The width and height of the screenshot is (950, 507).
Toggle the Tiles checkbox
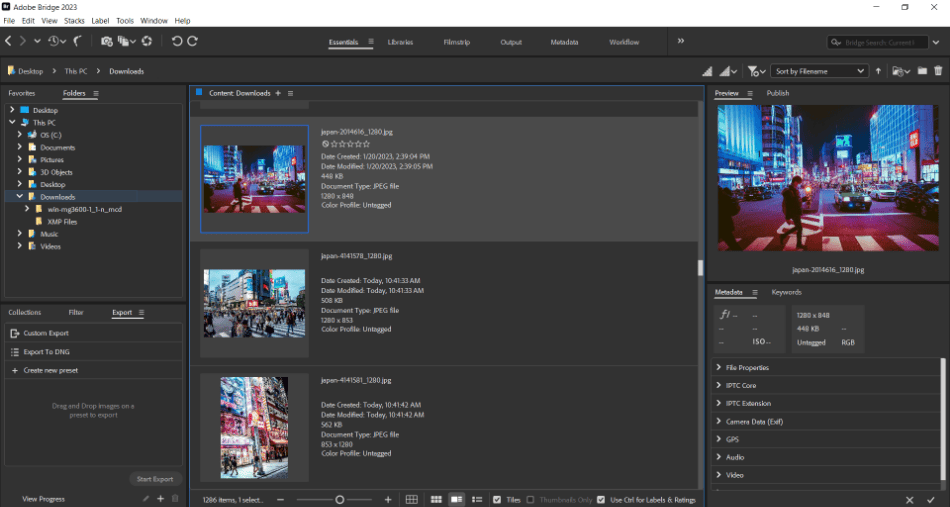click(497, 500)
